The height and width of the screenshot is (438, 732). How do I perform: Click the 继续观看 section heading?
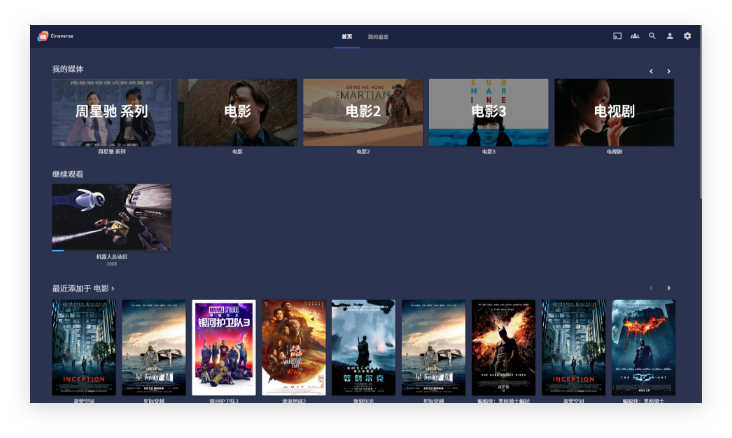68,174
